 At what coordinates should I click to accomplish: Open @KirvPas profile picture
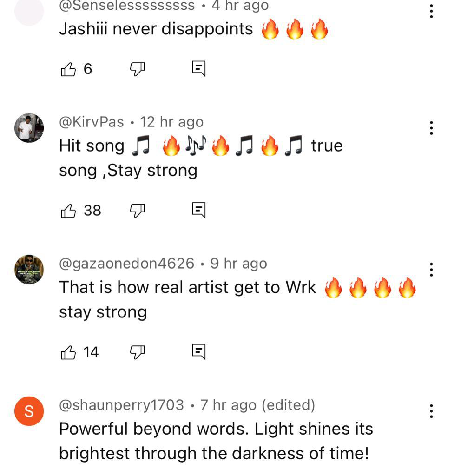(29, 128)
